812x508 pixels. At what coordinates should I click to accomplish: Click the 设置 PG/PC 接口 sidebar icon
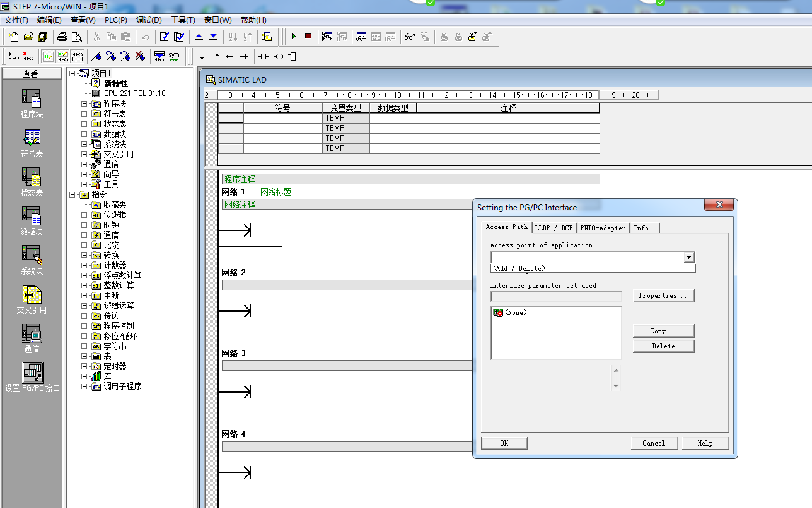tap(32, 372)
